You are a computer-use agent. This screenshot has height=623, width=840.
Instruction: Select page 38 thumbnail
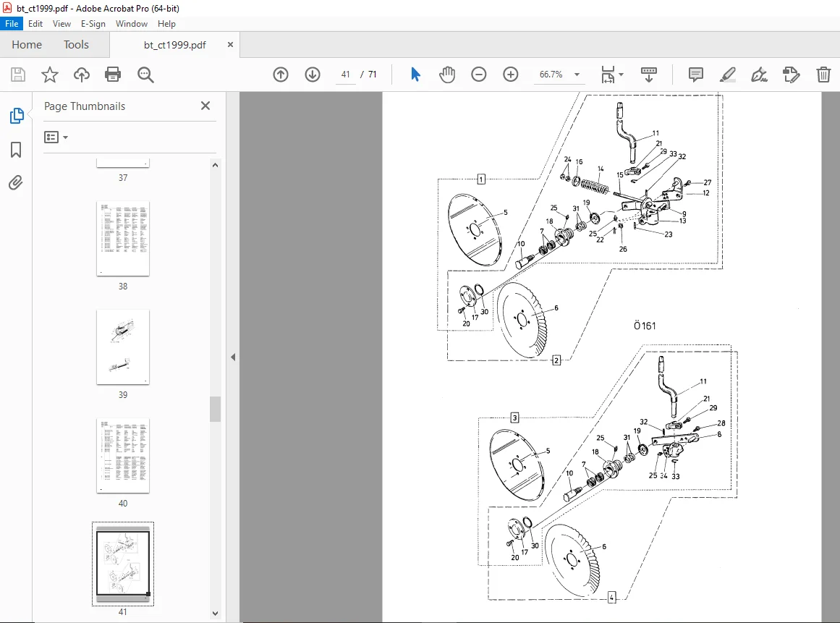[x=123, y=238]
